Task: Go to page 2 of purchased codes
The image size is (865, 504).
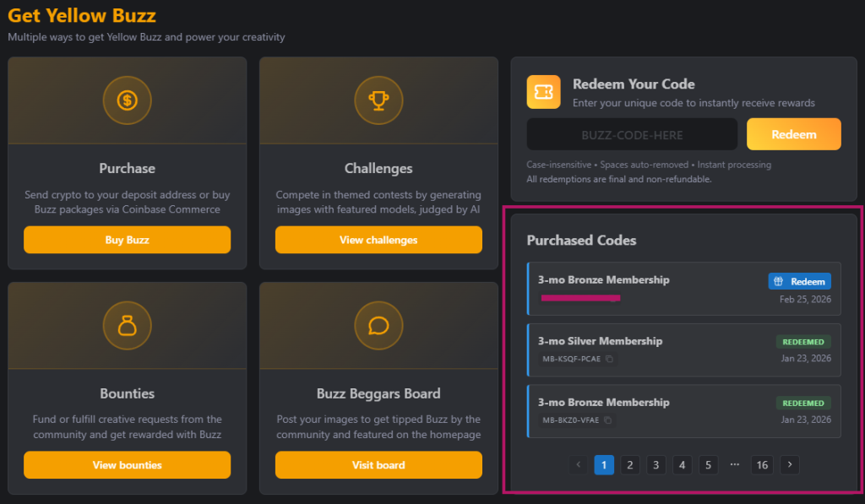Action: (x=630, y=464)
